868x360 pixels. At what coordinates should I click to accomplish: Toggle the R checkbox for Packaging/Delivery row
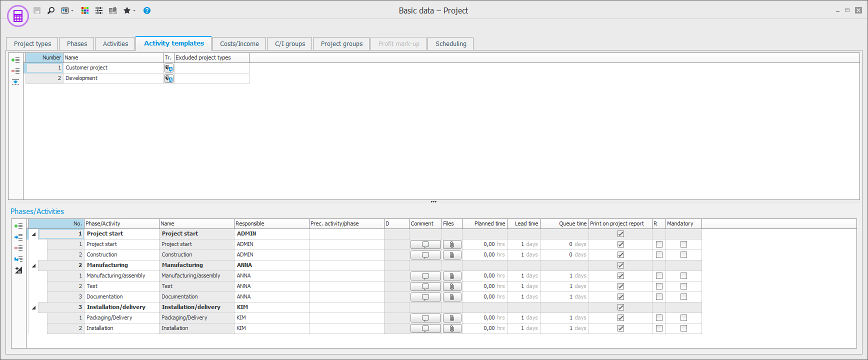[659, 318]
